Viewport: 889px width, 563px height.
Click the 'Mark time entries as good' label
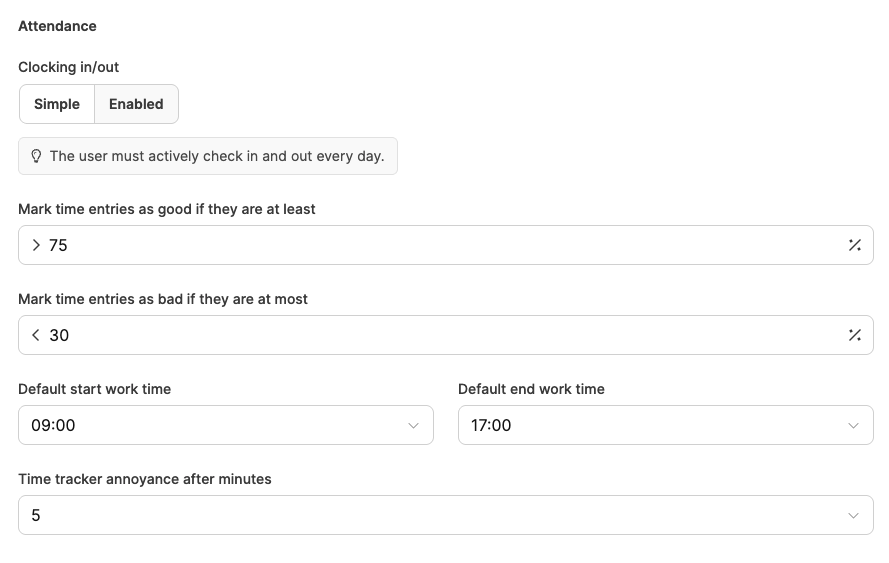click(167, 209)
